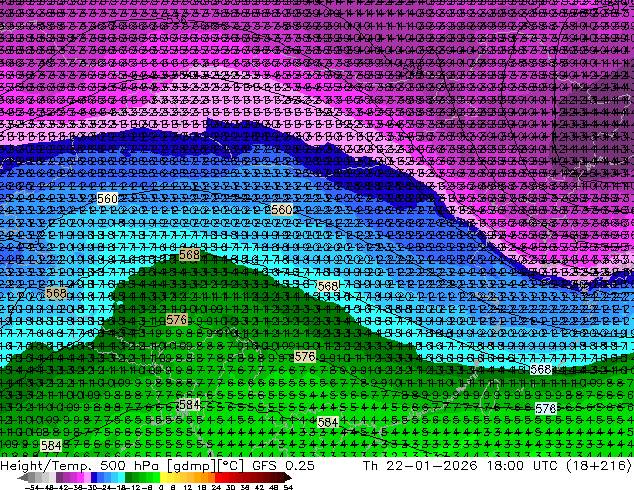The height and width of the screenshot is (490, 634).
Task: Click the leftmost '576' contour label
Action: (177, 320)
